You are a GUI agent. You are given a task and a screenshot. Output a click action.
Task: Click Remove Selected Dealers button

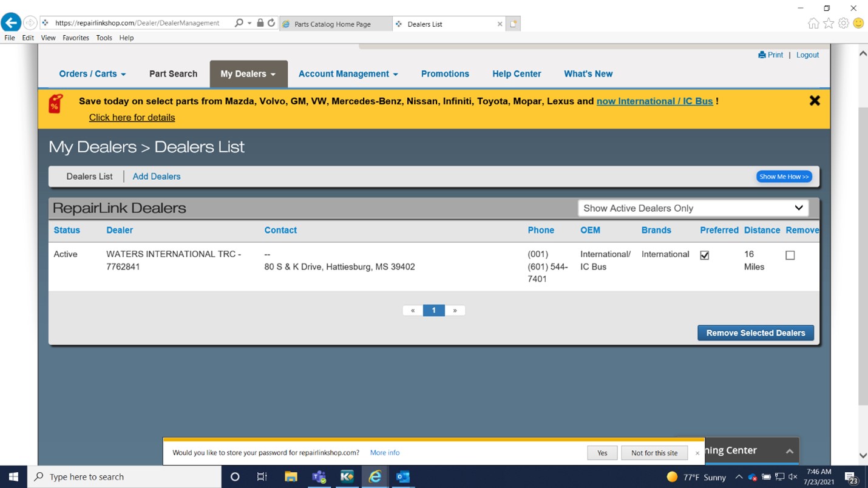(756, 333)
